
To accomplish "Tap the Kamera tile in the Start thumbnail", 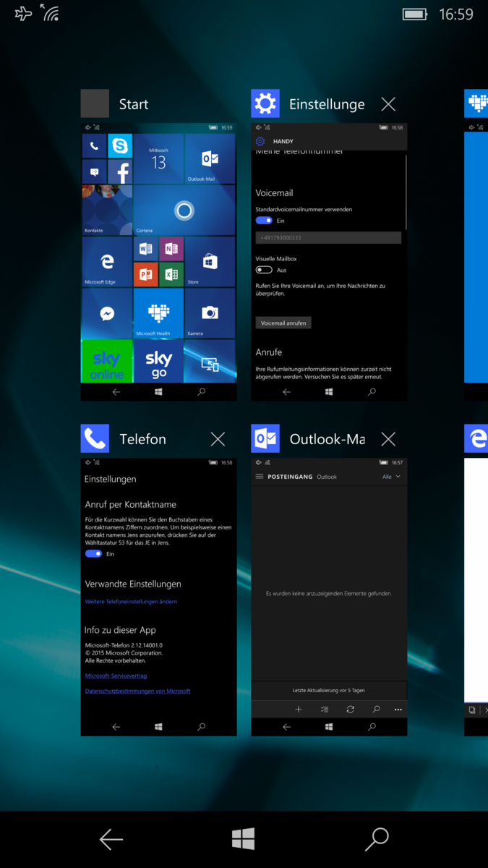I will point(210,313).
